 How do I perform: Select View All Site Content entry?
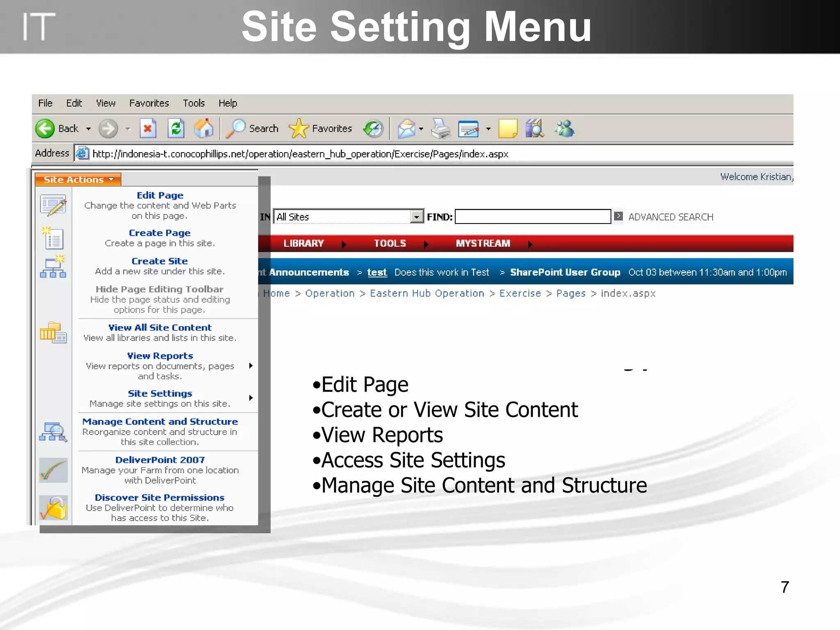(x=160, y=332)
